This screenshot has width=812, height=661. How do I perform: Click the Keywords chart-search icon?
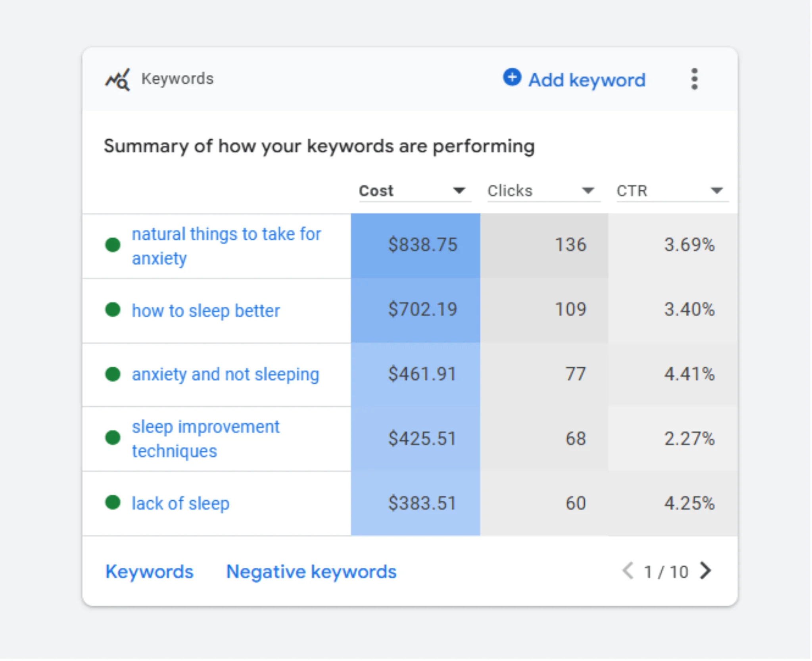point(117,79)
